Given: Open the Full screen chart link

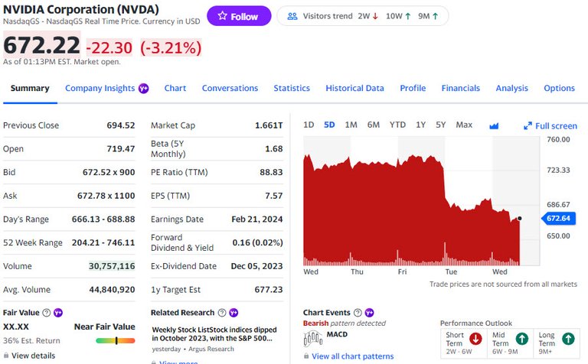Looking at the screenshot, I should click(556, 126).
